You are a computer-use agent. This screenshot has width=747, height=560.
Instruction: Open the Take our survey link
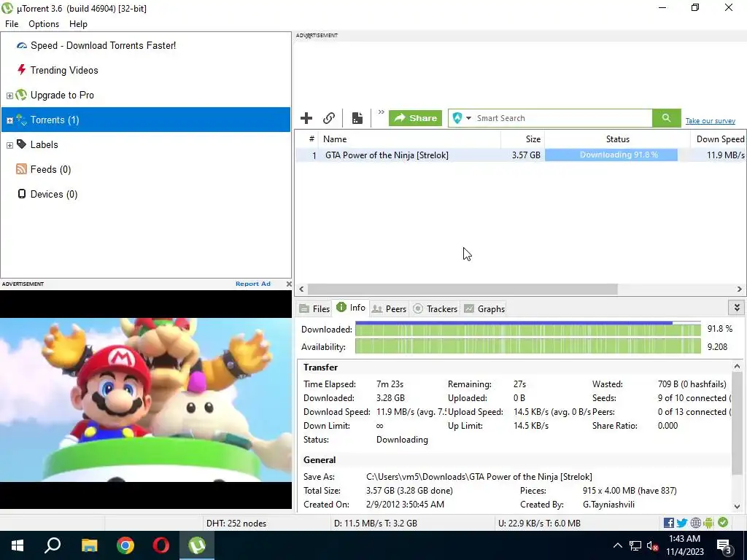(711, 121)
